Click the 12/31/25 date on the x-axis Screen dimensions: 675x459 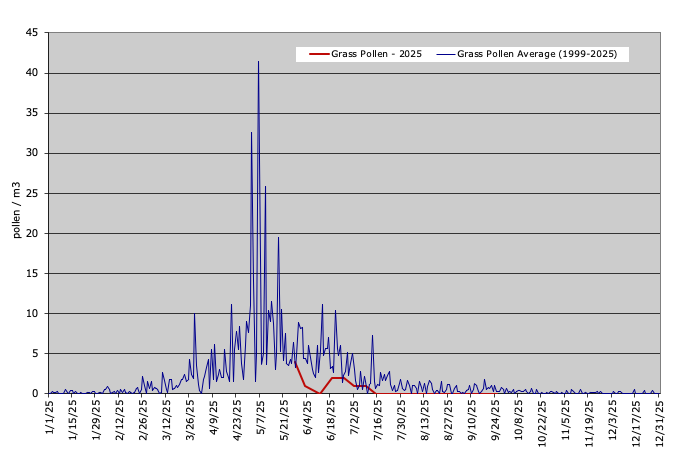659,422
